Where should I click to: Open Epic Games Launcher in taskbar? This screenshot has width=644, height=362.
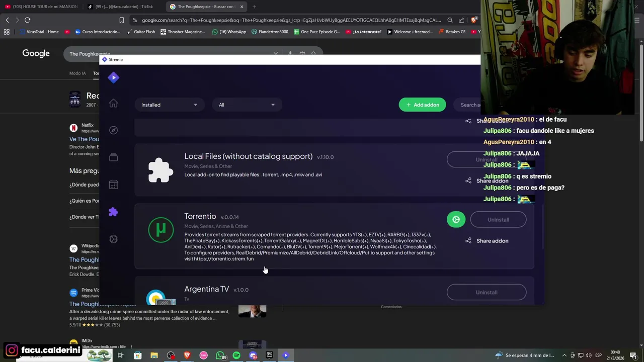click(x=269, y=355)
